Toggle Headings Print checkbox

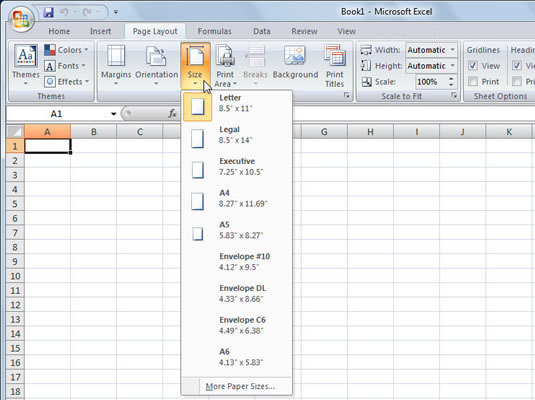click(x=517, y=82)
